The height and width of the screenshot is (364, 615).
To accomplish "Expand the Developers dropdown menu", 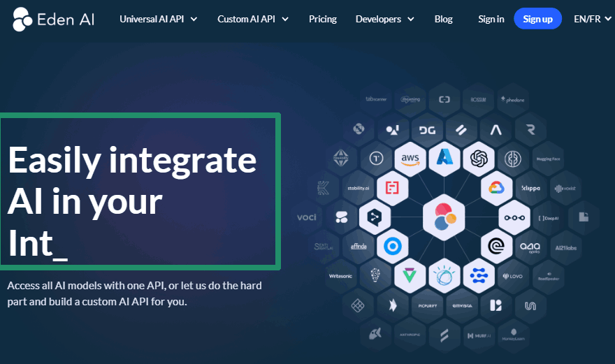I will click(384, 19).
